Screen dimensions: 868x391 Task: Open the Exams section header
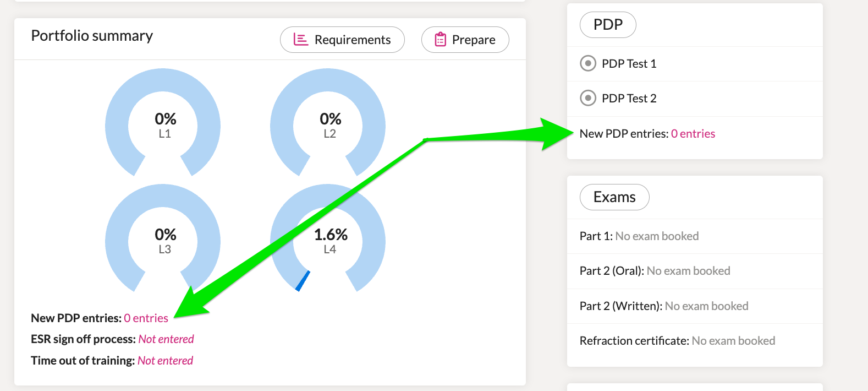point(614,197)
